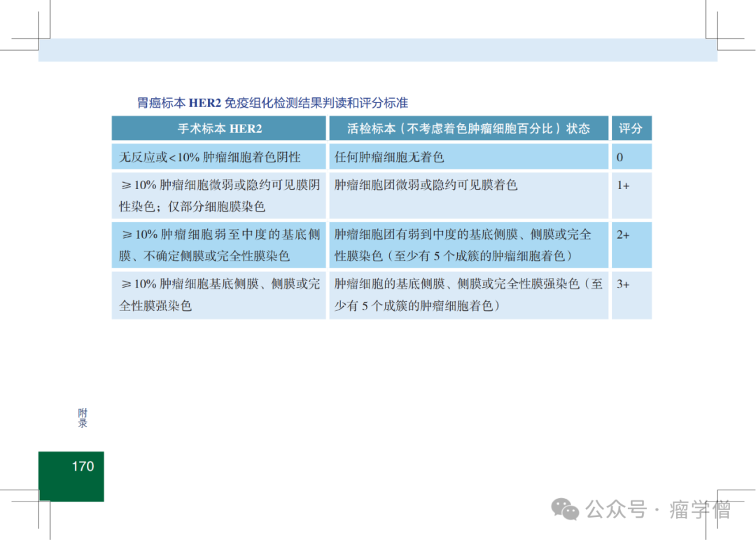Viewport: 756px width, 540px height.
Task: Click cell '≥10% 肿瘤细胞弱至中度的基底侧膜'
Action: 219,245
